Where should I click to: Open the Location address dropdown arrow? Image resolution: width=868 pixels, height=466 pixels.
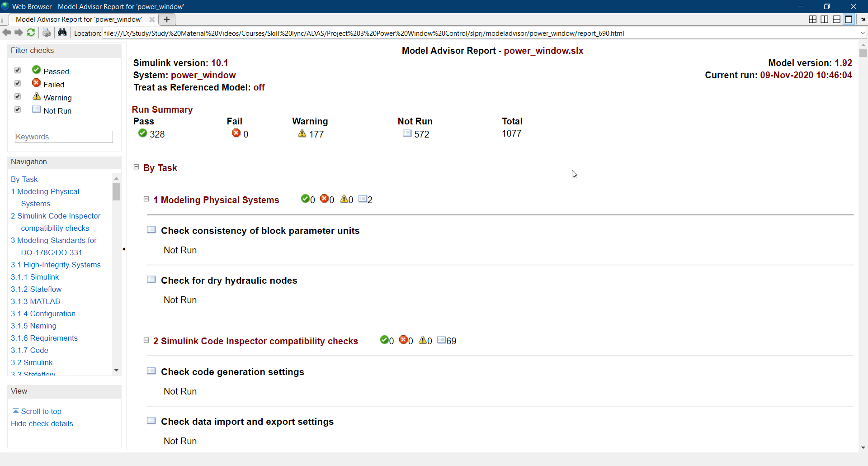(x=862, y=33)
